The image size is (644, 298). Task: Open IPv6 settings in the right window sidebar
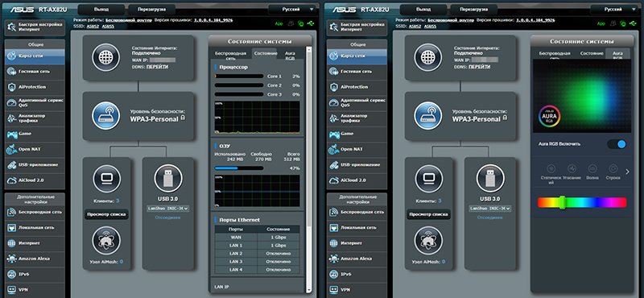(x=357, y=275)
